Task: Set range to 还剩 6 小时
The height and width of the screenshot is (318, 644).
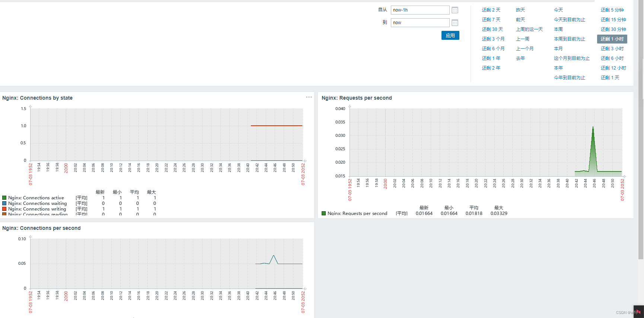Action: 612,58
